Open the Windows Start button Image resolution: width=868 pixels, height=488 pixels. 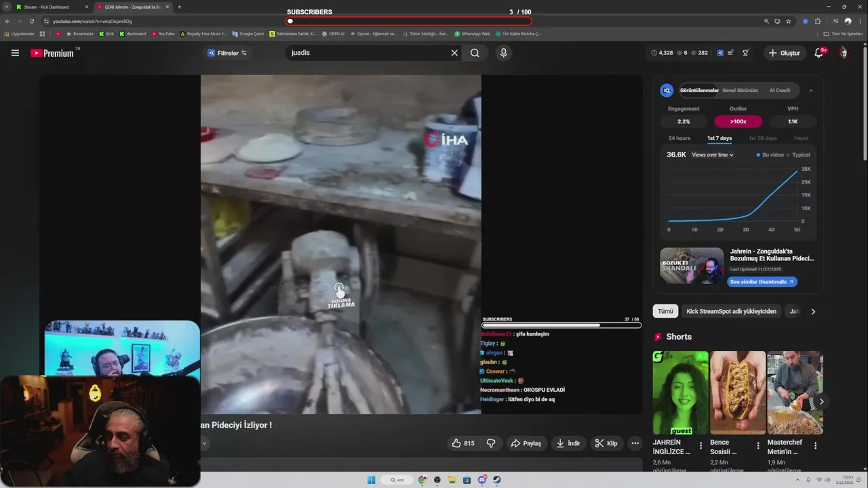(x=371, y=480)
